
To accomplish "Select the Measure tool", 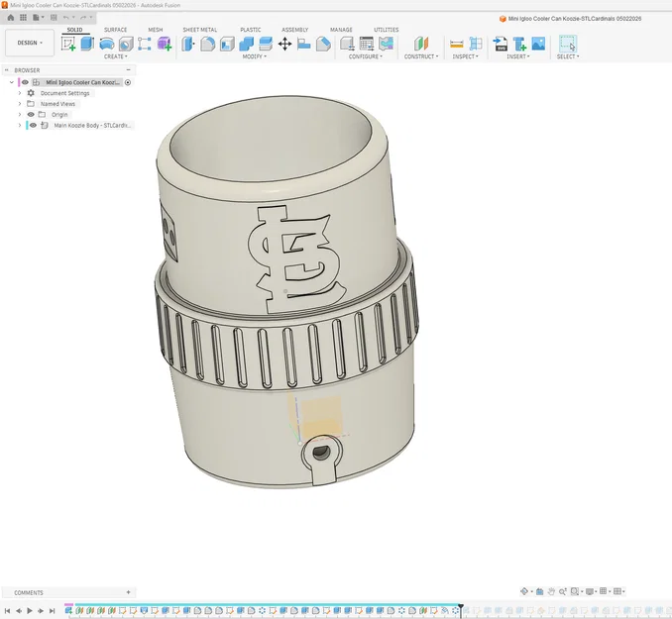I will (457, 44).
